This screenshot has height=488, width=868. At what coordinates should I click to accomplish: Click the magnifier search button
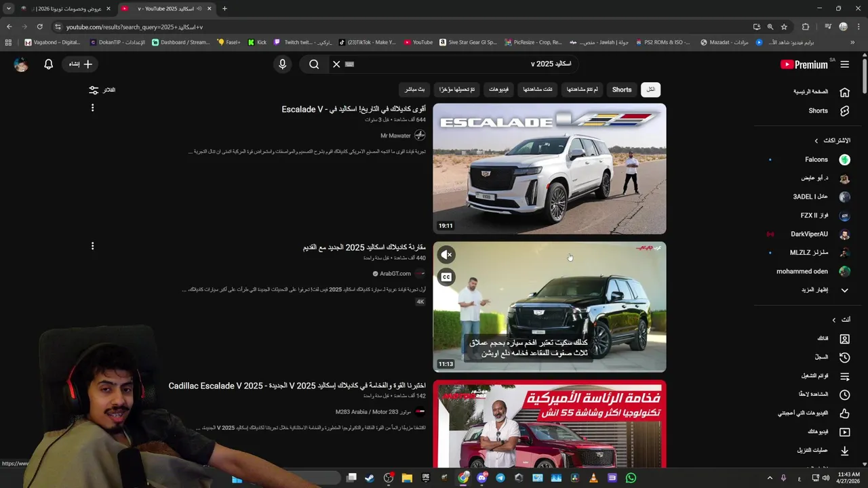click(x=314, y=64)
